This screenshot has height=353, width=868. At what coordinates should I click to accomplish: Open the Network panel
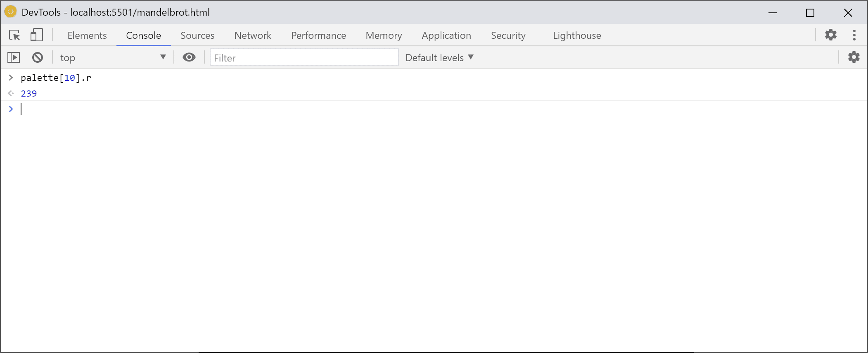[x=252, y=35]
